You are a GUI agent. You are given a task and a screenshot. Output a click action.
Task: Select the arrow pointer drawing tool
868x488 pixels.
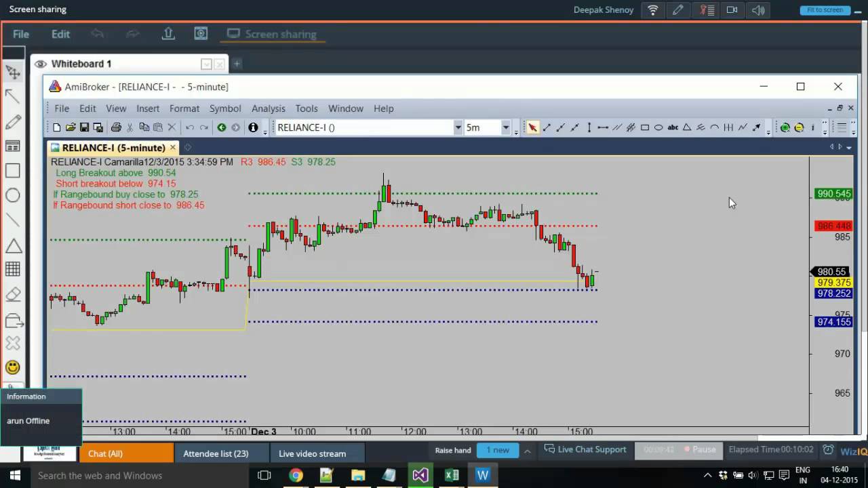[x=533, y=127]
